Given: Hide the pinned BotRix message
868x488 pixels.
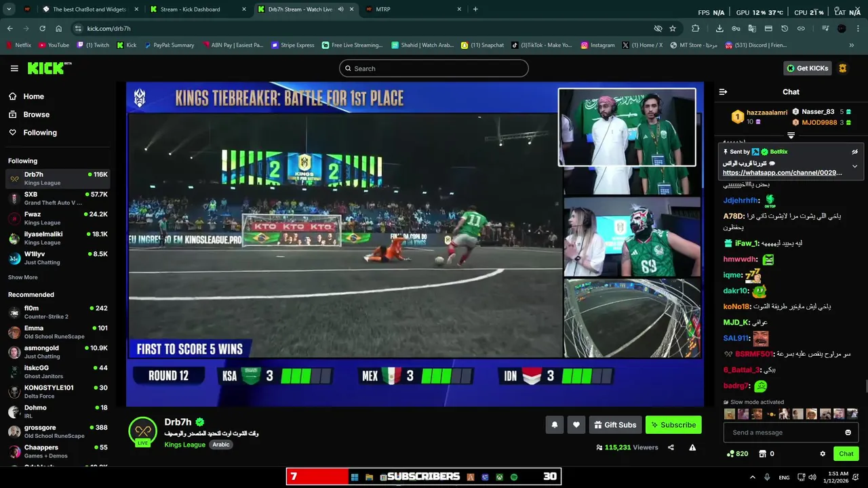Looking at the screenshot, I should point(854,152).
